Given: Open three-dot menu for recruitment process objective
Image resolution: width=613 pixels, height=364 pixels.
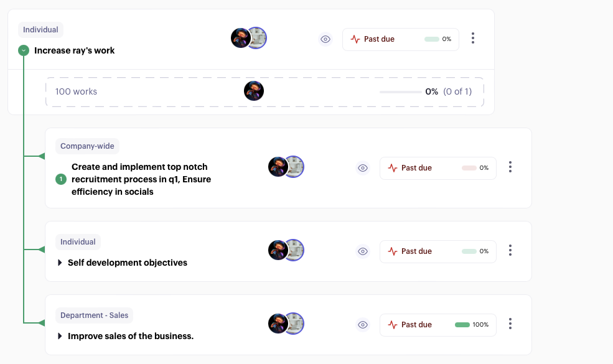Looking at the screenshot, I should 510,167.
